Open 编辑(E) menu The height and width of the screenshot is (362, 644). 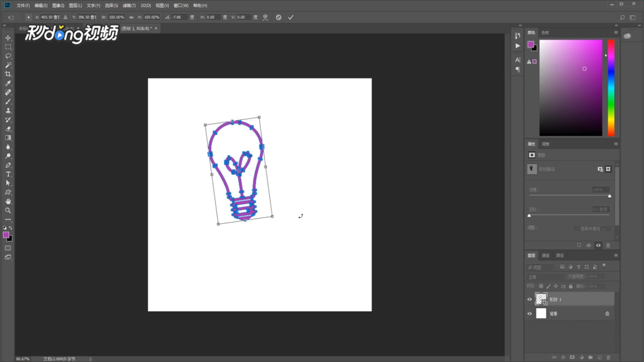point(41,6)
